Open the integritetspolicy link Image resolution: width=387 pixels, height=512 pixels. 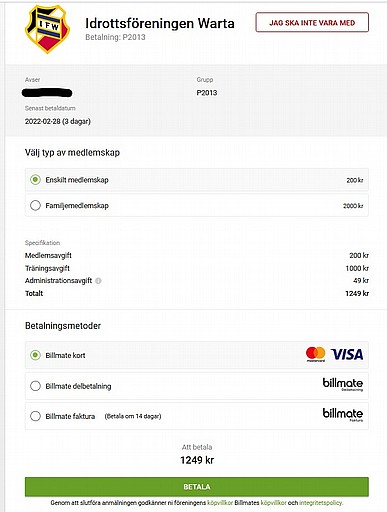point(321,503)
